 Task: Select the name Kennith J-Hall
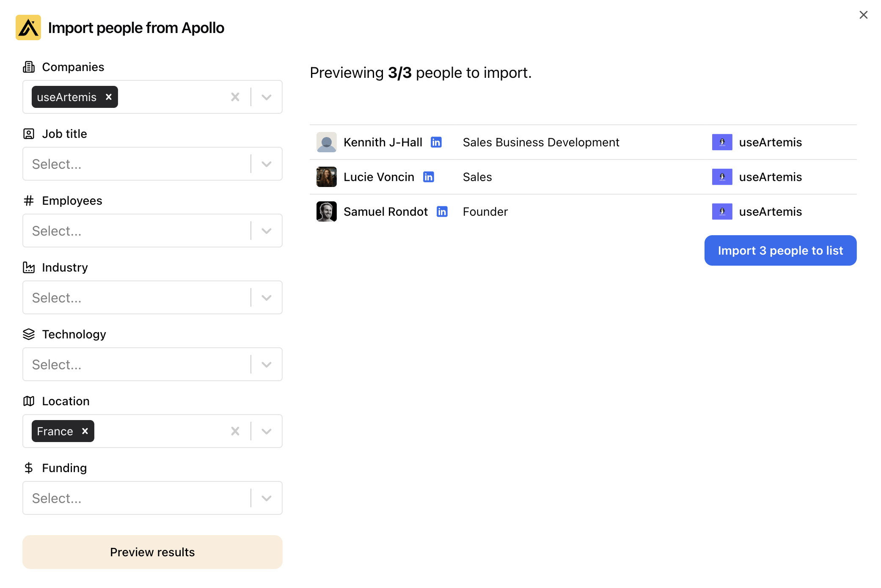pos(383,142)
